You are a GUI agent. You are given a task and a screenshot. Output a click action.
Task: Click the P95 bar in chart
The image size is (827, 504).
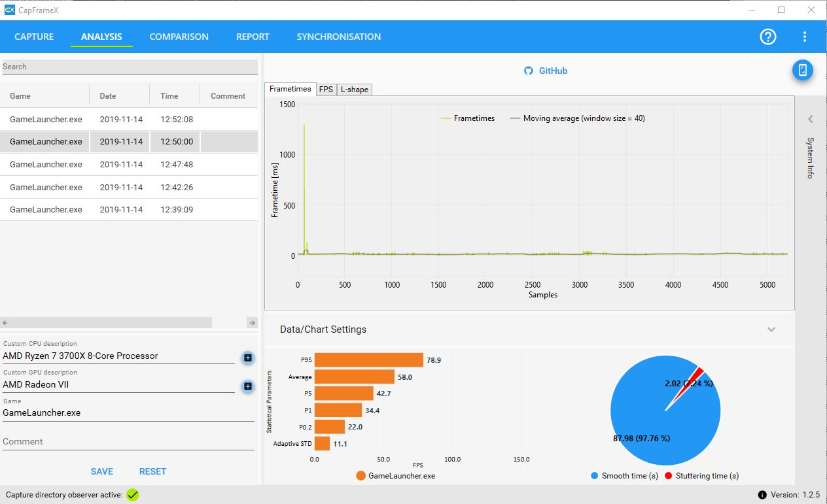tap(369, 360)
